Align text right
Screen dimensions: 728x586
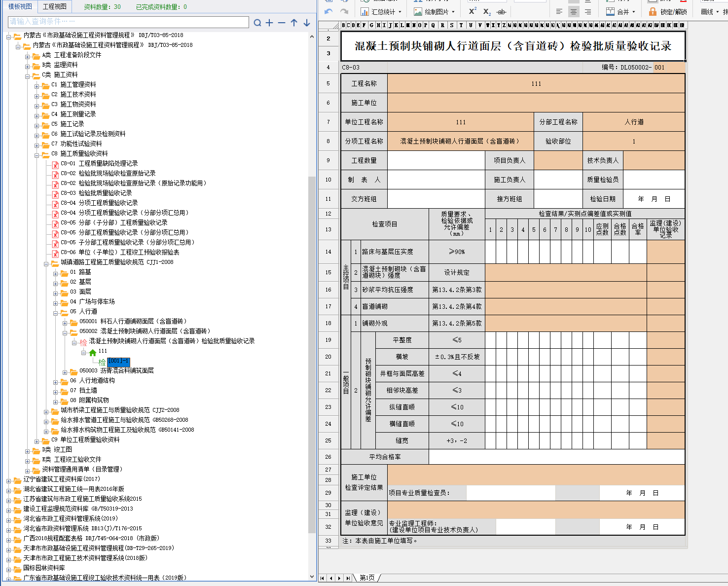588,11
